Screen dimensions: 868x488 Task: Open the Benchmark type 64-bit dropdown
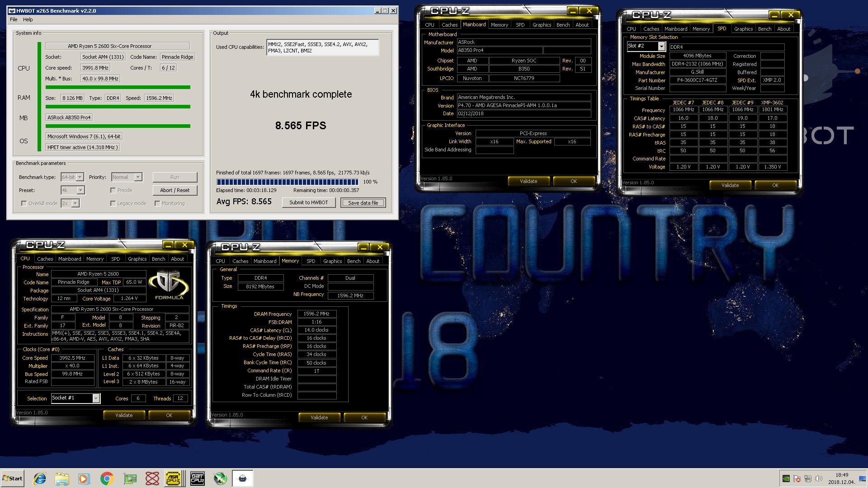pos(72,177)
